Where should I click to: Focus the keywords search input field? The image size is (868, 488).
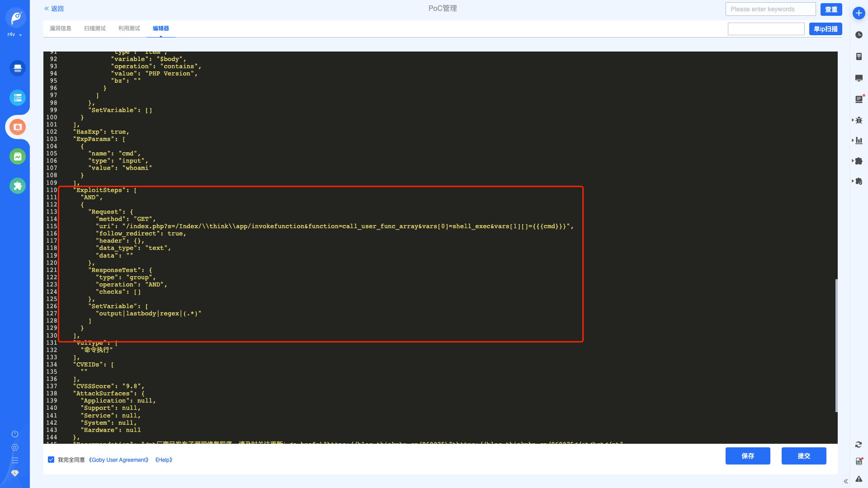coord(770,9)
